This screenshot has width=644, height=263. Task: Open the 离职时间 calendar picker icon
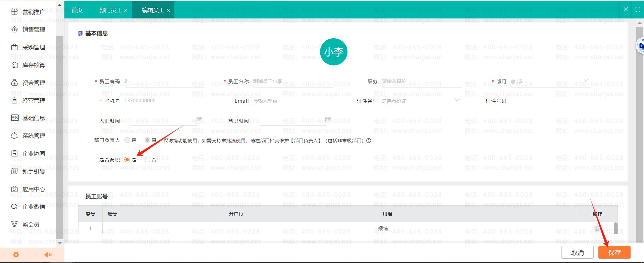[x=328, y=119]
